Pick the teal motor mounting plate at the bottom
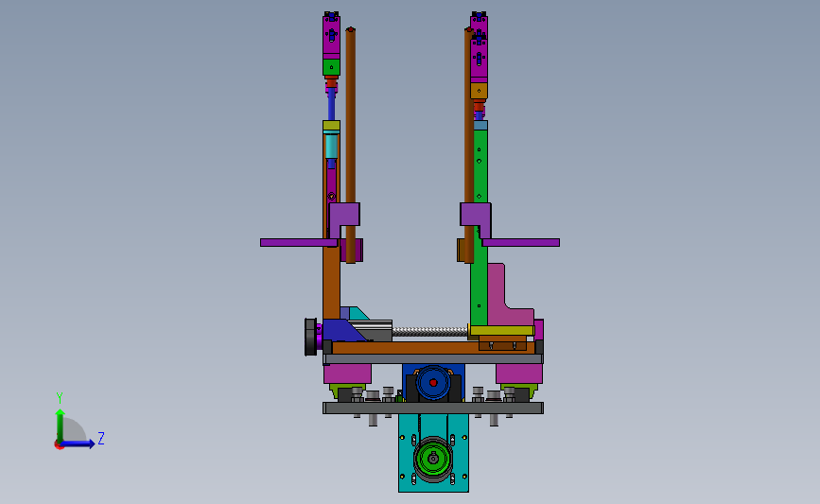820x504 pixels. coord(433,453)
